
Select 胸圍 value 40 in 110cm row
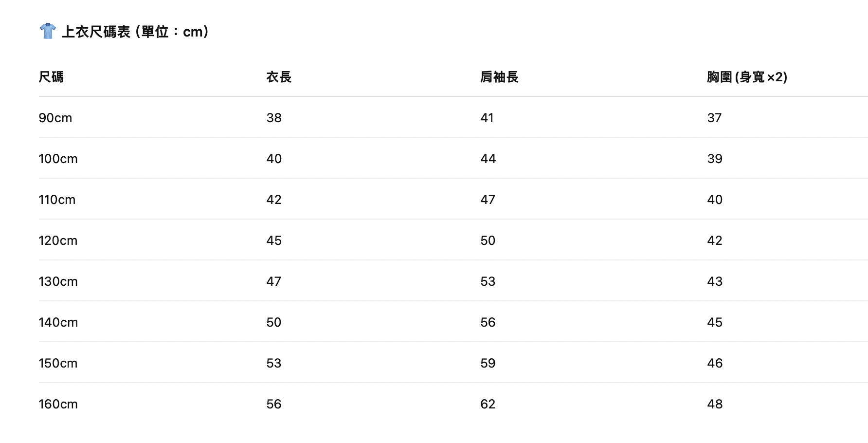pyautogui.click(x=715, y=200)
